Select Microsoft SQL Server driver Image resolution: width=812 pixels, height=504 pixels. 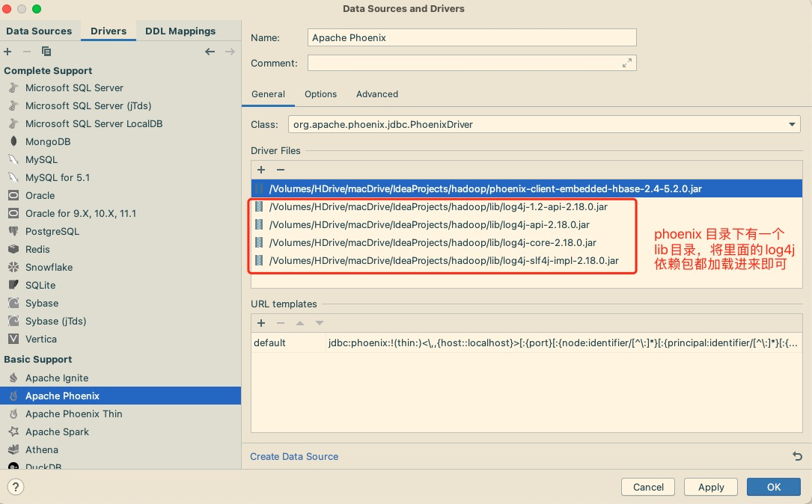pos(120,88)
